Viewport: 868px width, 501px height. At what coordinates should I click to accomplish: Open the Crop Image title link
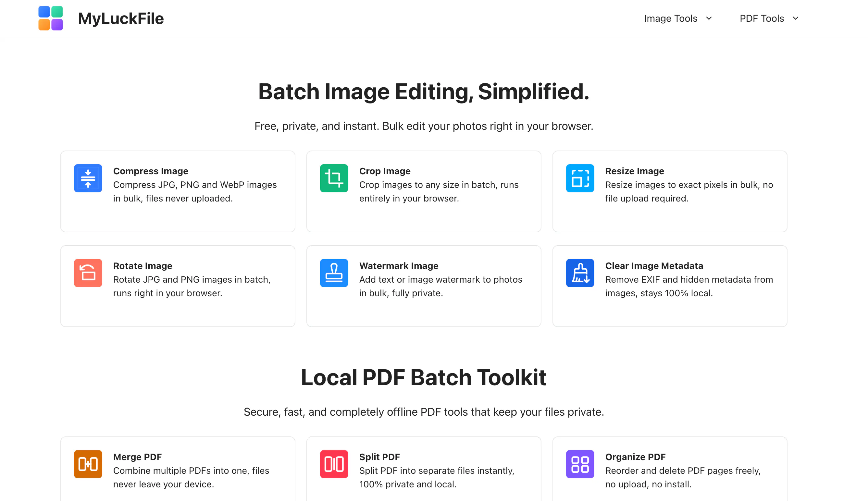click(x=385, y=171)
